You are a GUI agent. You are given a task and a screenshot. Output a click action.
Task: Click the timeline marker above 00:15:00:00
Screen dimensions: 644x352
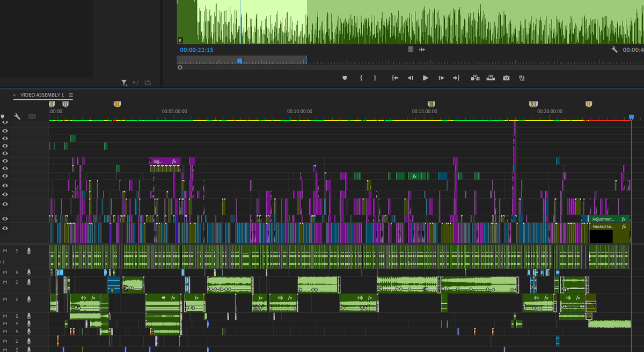(x=431, y=104)
